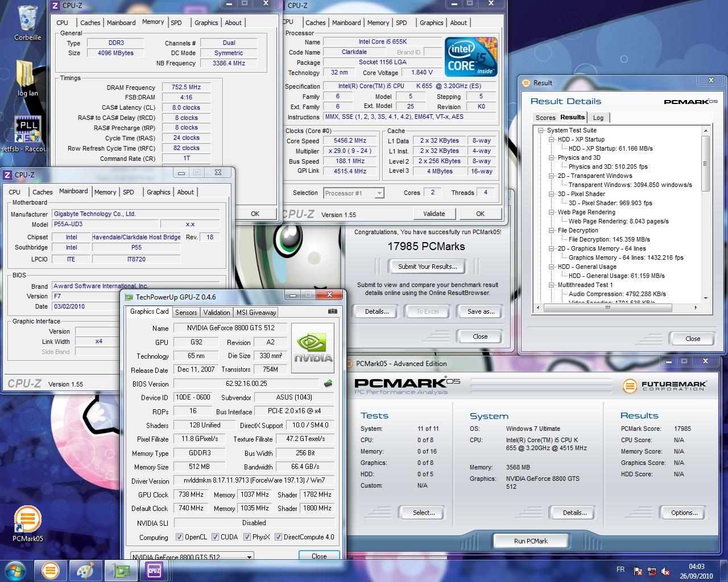Toggle the PhysX checkbox in GPU-Z

pyautogui.click(x=247, y=537)
